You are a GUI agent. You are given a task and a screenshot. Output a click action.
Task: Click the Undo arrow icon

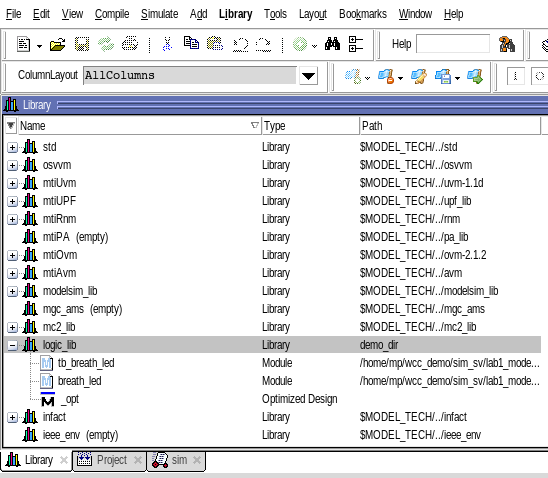(x=240, y=45)
